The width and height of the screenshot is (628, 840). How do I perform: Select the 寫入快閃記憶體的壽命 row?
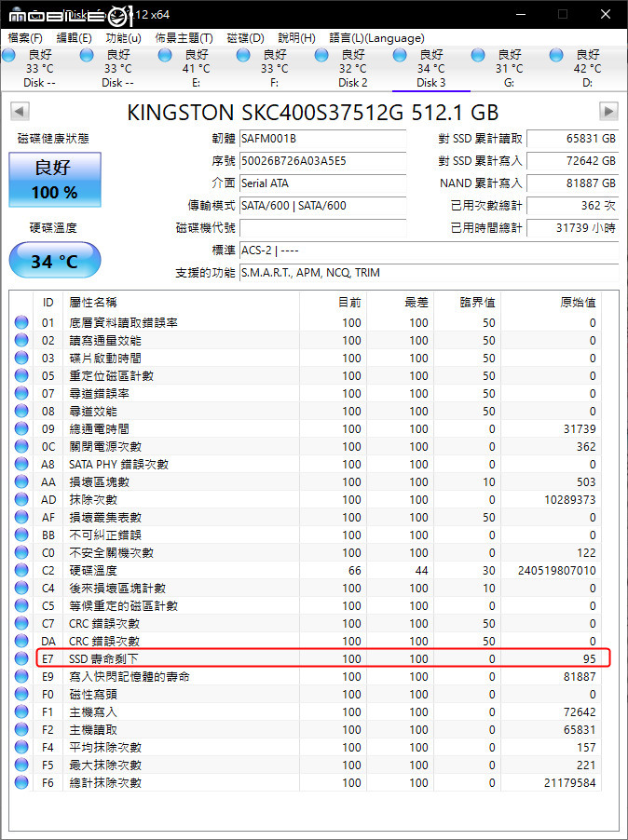click(x=307, y=676)
